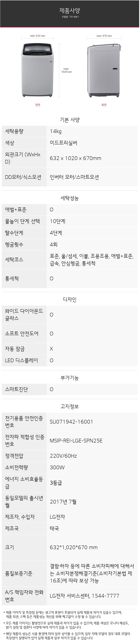The height and width of the screenshot is (644, 140).
Task: Click the MSIP-REI-LGE-SPN25E certification value
Action: click(76, 441)
